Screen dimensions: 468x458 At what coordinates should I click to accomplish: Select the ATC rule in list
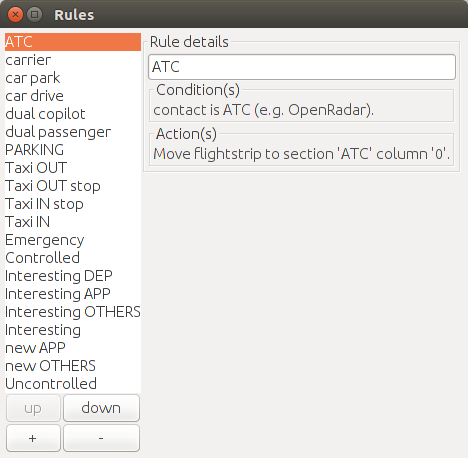[73, 42]
